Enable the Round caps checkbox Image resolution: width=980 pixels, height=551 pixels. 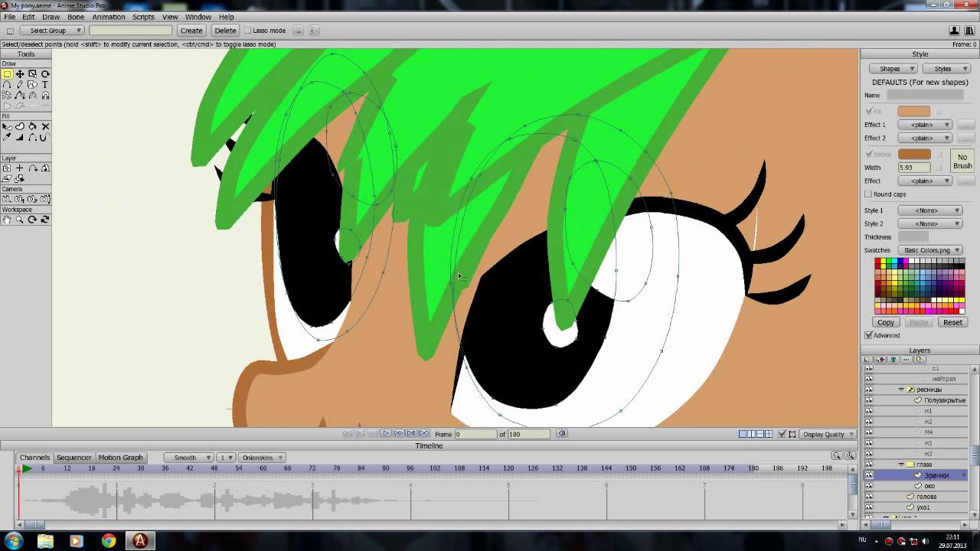pos(868,194)
